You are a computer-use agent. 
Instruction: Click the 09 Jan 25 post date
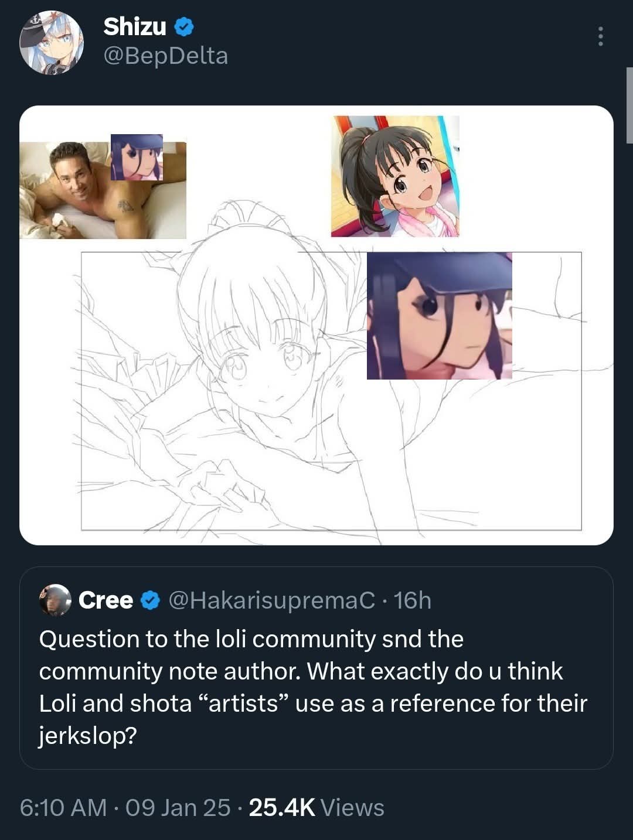point(178,808)
